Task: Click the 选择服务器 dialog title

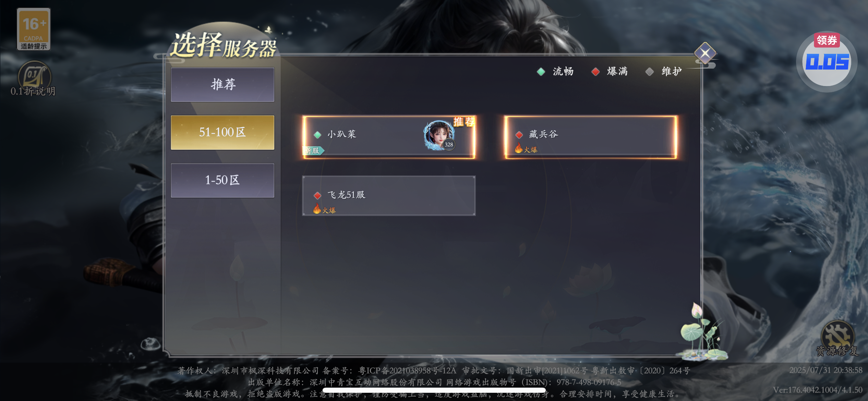Action: (224, 46)
